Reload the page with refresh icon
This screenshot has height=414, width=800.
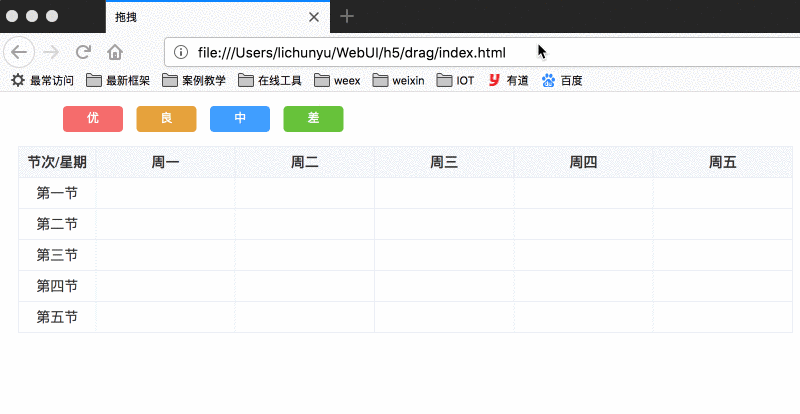tap(84, 53)
